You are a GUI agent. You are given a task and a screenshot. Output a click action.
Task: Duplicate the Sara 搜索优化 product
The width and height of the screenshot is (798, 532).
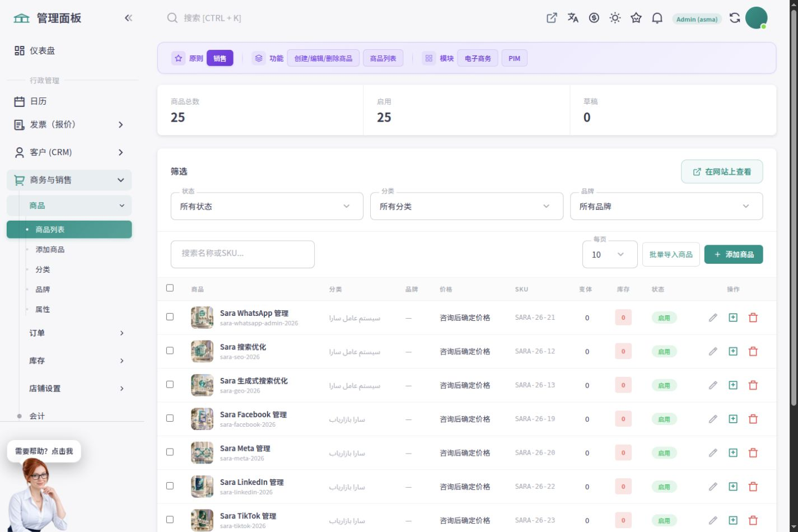pos(733,351)
